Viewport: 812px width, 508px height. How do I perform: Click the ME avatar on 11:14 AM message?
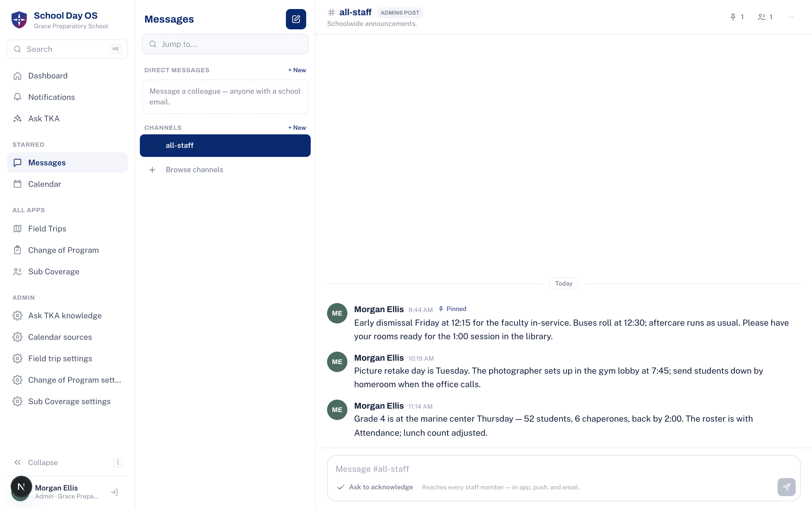click(x=337, y=410)
